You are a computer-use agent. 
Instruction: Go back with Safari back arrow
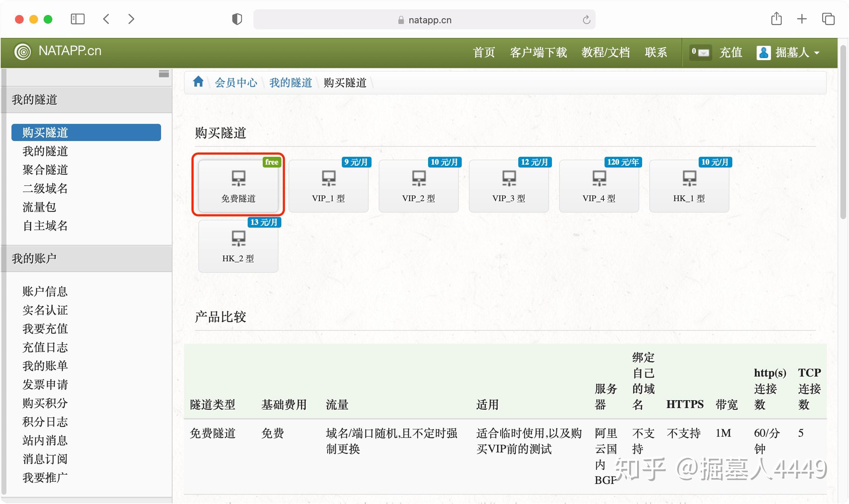(106, 19)
